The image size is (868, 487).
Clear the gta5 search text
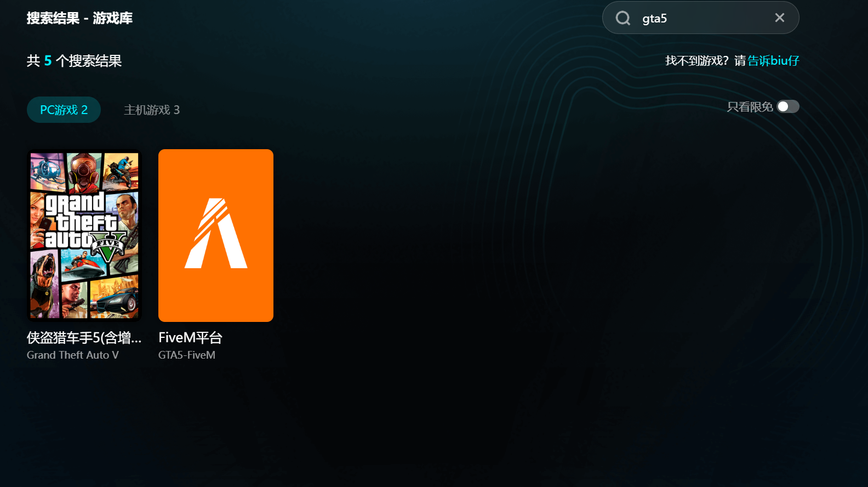coord(780,18)
